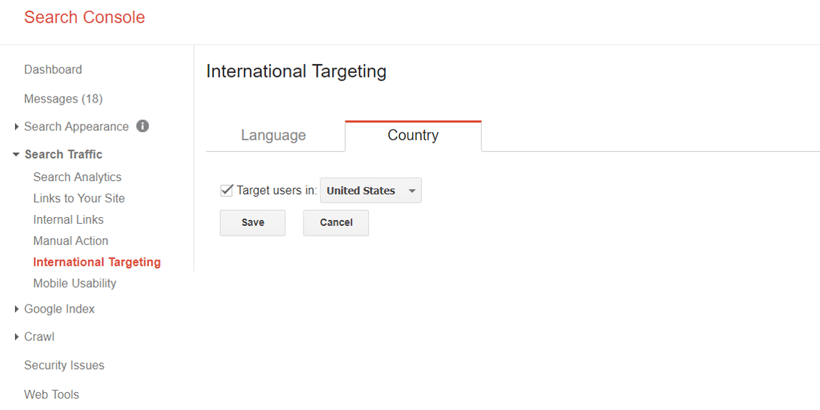The height and width of the screenshot is (410, 820).
Task: Open Messages (18) in the sidebar
Action: (63, 98)
